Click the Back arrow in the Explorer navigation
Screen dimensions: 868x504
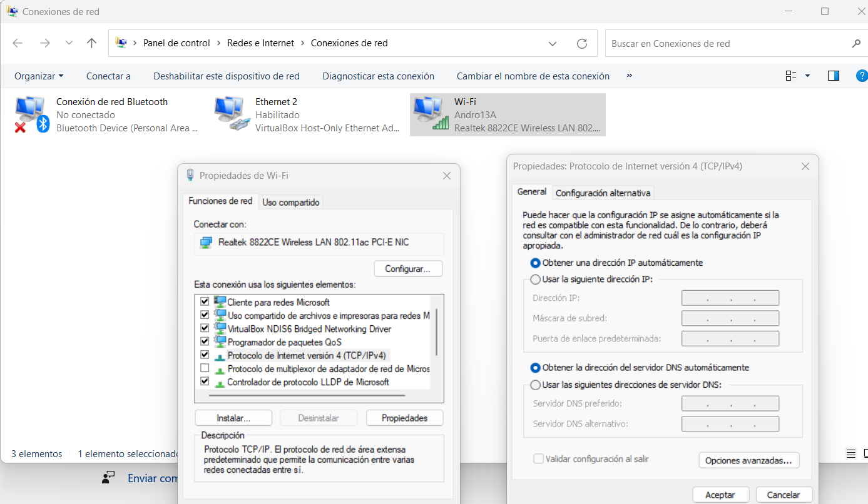pos(18,43)
